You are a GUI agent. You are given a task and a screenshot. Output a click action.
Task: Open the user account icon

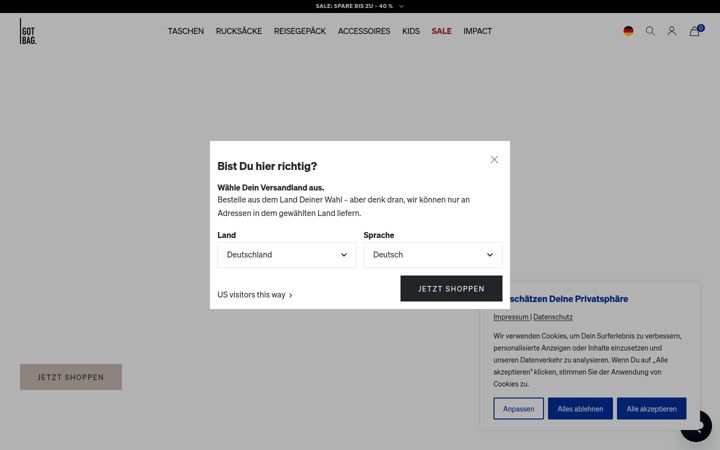pyautogui.click(x=671, y=31)
